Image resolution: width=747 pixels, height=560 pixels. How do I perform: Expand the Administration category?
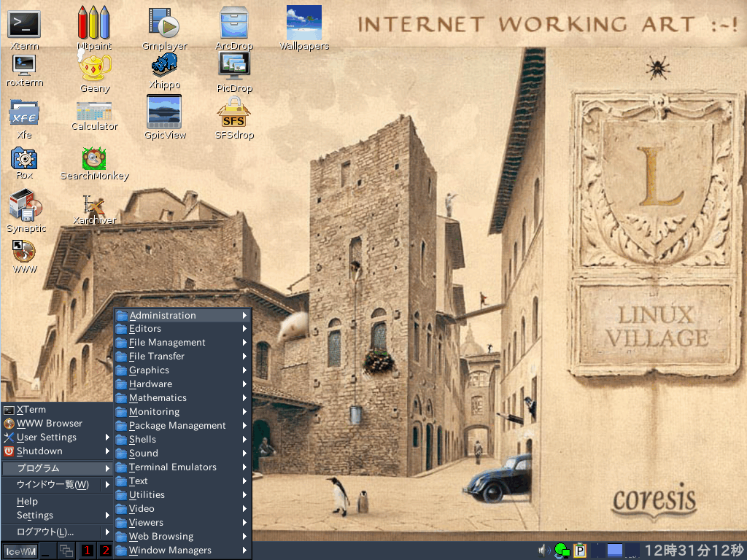182,315
